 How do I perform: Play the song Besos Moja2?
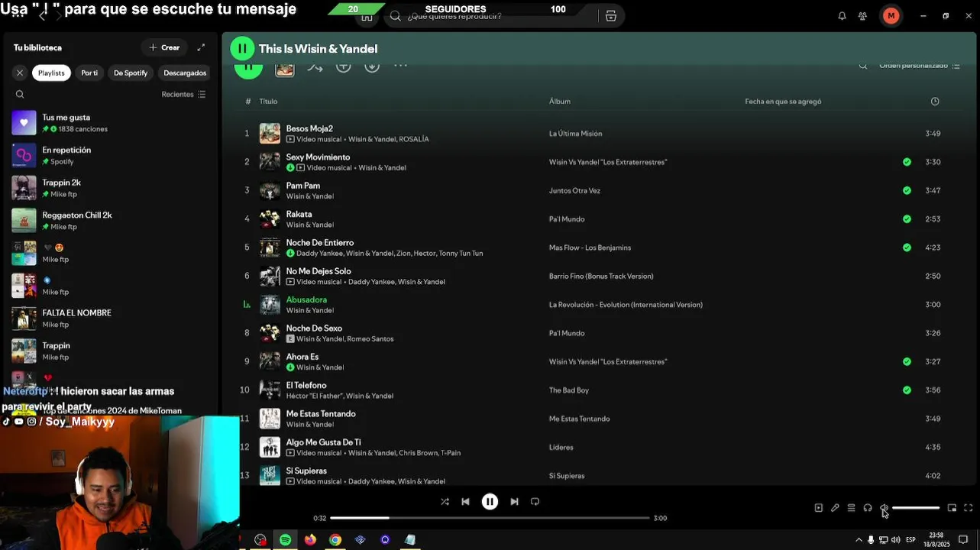point(309,128)
